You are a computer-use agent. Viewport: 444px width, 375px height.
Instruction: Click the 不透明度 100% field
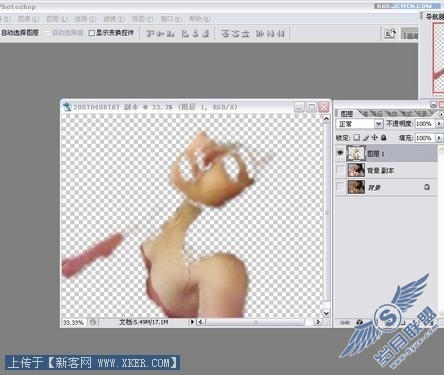tap(425, 124)
